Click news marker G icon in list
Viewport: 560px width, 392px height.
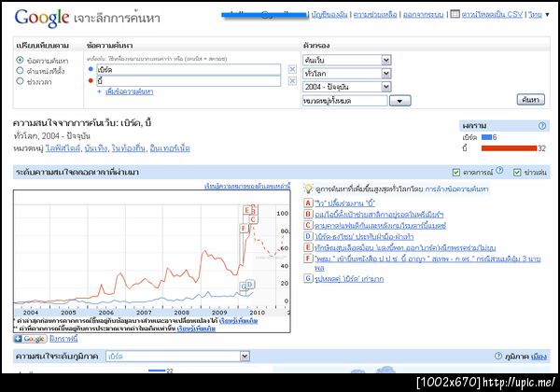coord(308,278)
